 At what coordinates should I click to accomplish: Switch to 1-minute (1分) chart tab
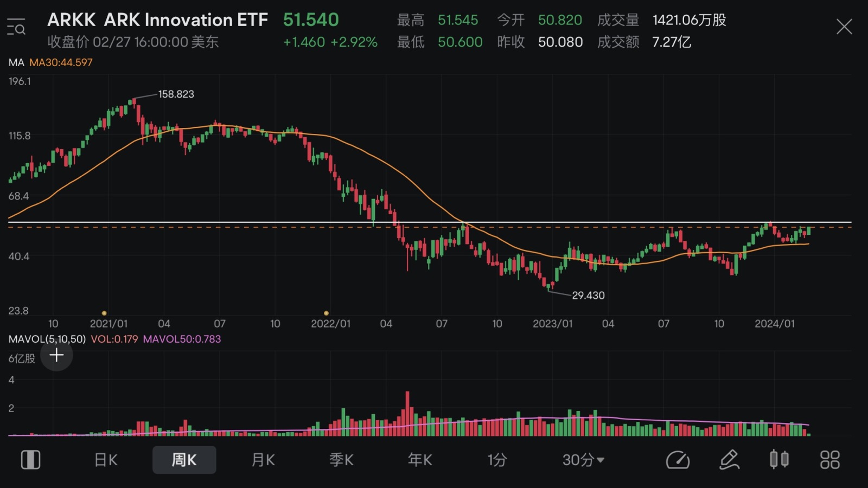[x=497, y=460]
